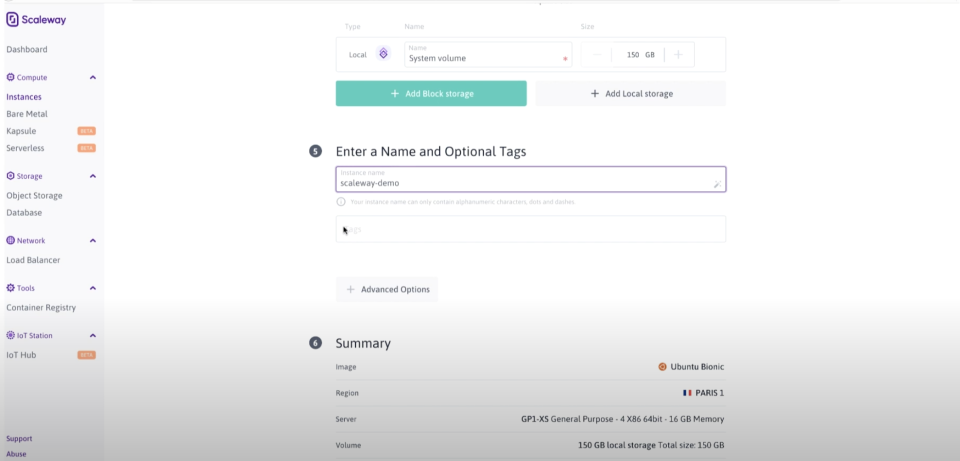Open the Dashboard page
This screenshot has width=960, height=461.
coord(27,50)
